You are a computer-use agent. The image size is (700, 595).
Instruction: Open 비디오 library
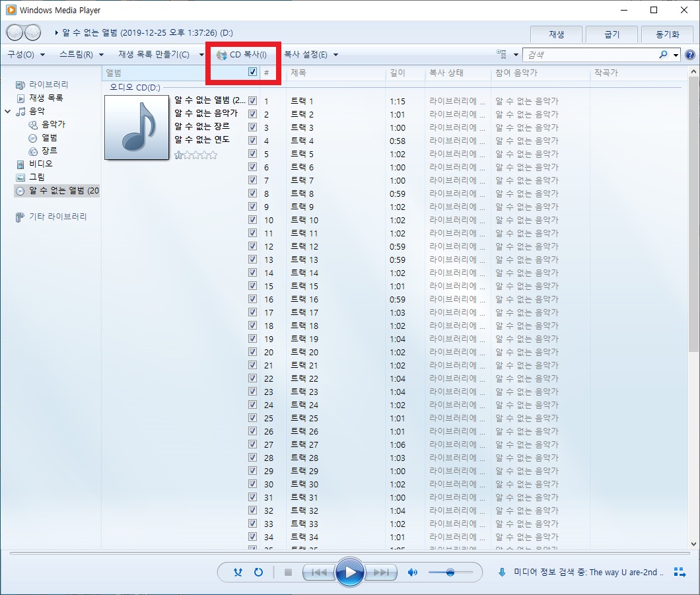(41, 164)
